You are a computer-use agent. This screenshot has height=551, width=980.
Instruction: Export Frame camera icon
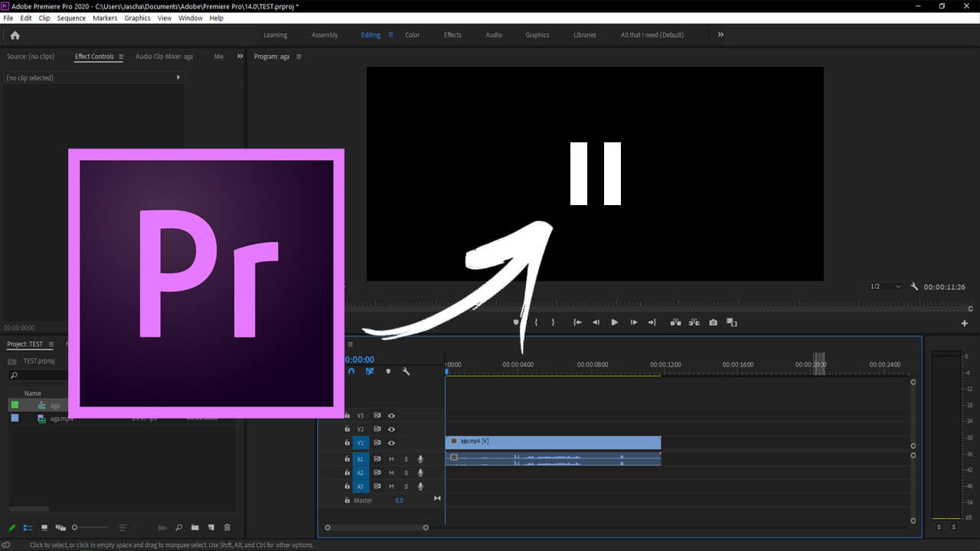pyautogui.click(x=713, y=323)
